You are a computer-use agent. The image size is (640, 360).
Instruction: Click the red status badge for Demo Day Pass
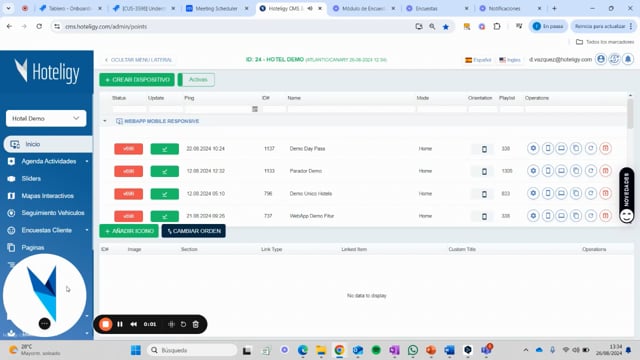pyautogui.click(x=129, y=149)
